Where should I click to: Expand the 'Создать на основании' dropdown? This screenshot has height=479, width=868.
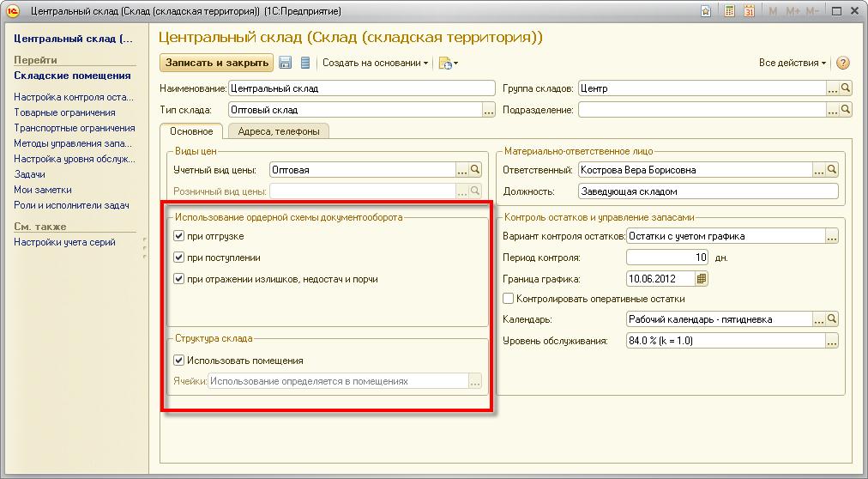coord(375,63)
